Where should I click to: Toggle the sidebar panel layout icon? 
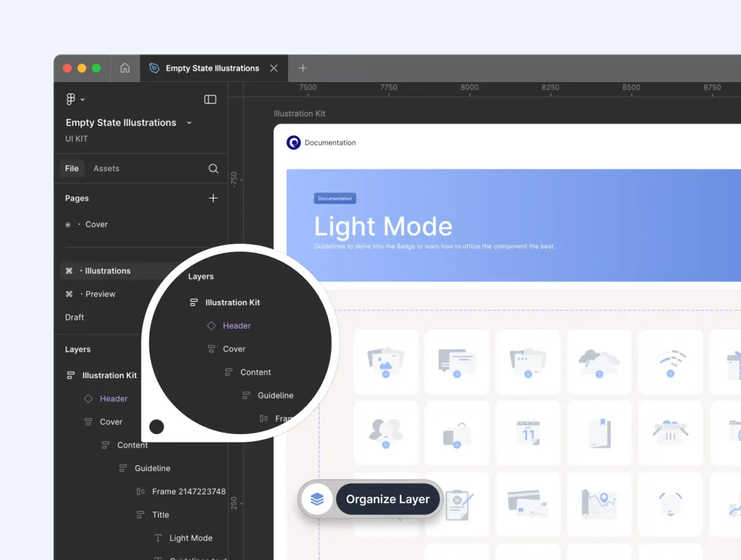click(210, 100)
